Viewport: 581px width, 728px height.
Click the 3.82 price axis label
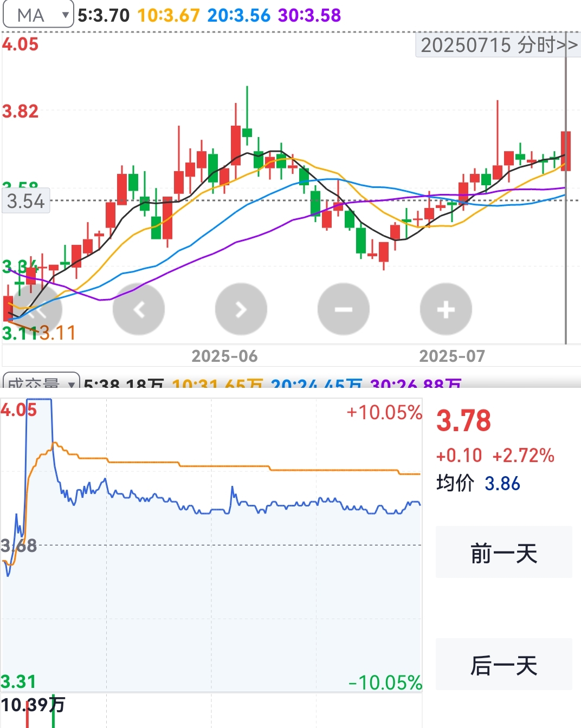click(20, 112)
